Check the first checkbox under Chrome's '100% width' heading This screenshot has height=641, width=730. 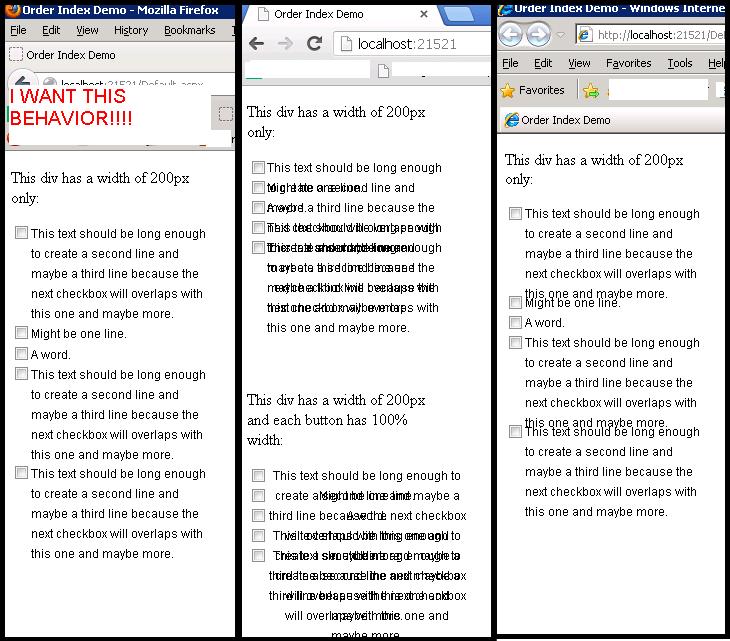258,475
